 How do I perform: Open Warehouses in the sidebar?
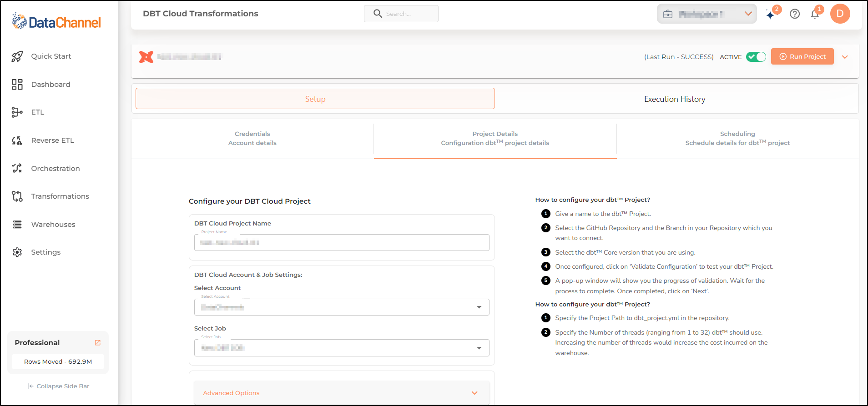pos(53,225)
